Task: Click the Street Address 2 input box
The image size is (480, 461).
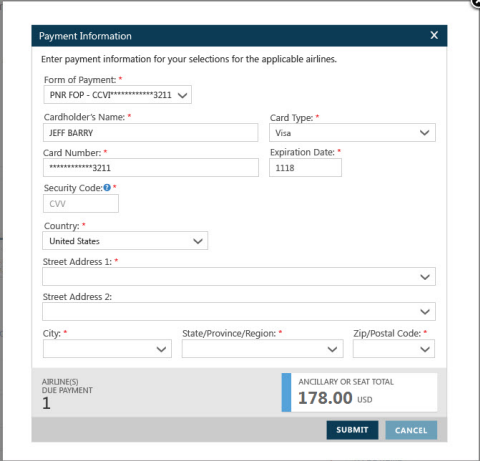Action: 239,312
